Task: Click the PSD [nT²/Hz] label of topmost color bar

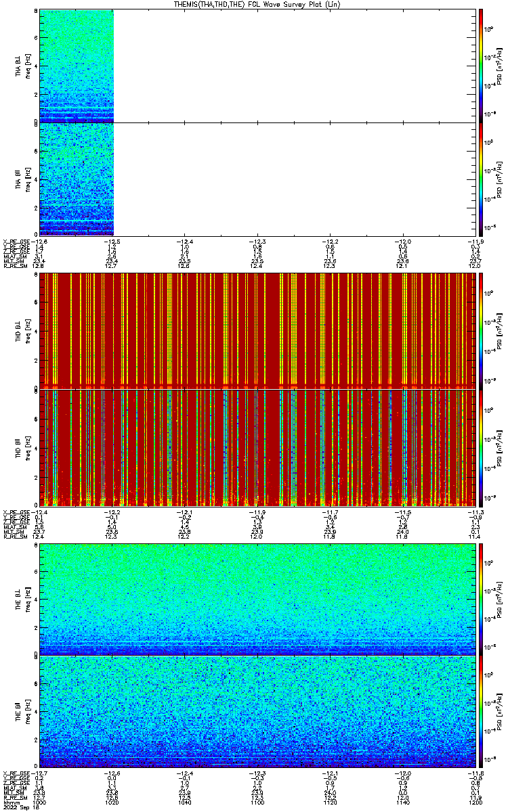Action: (499, 66)
